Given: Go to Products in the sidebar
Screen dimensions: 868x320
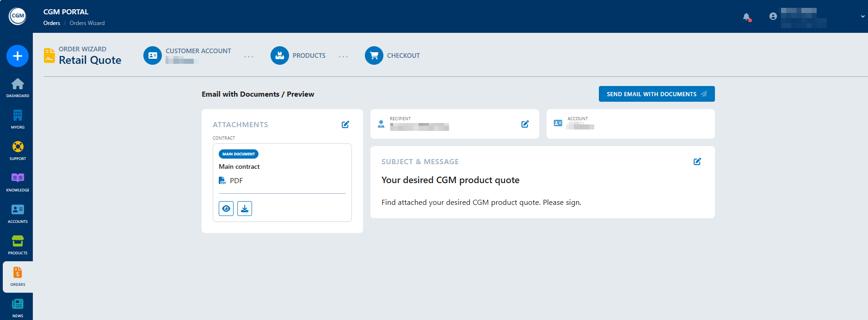Looking at the screenshot, I should pos(18,245).
